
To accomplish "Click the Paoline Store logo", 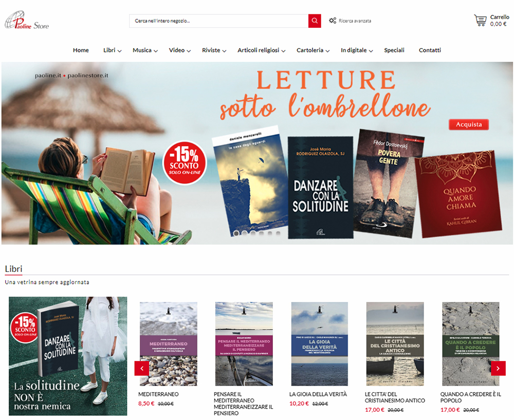I will (27, 21).
